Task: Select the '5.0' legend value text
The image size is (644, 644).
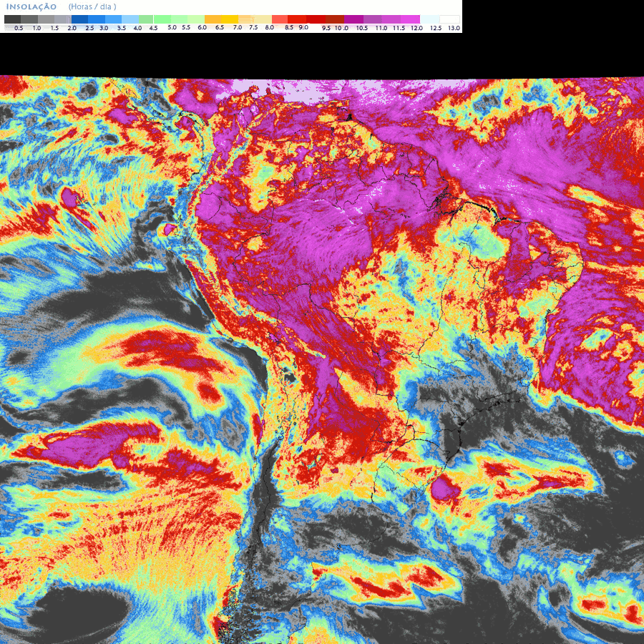Action: pyautogui.click(x=172, y=27)
